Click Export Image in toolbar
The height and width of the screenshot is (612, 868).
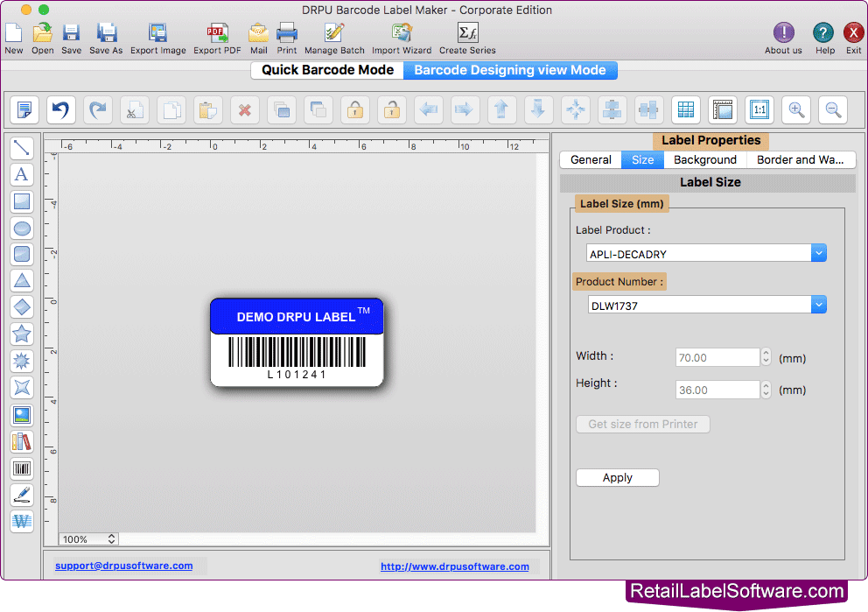point(157,33)
